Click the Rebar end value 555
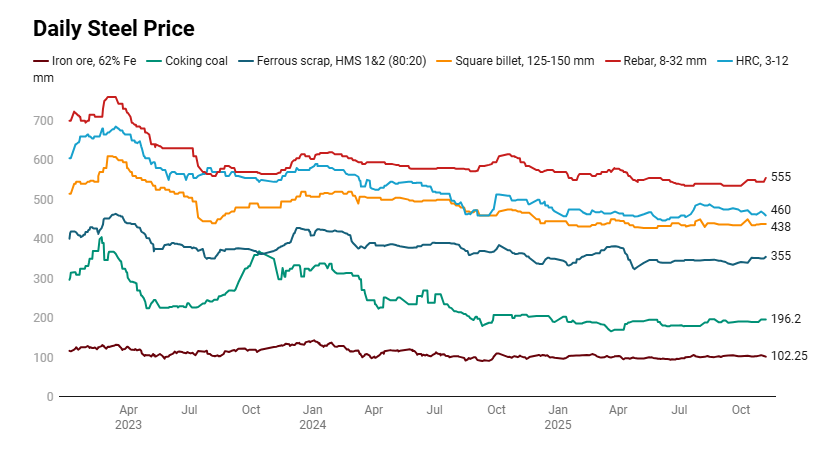The width and height of the screenshot is (838, 458). tap(781, 177)
